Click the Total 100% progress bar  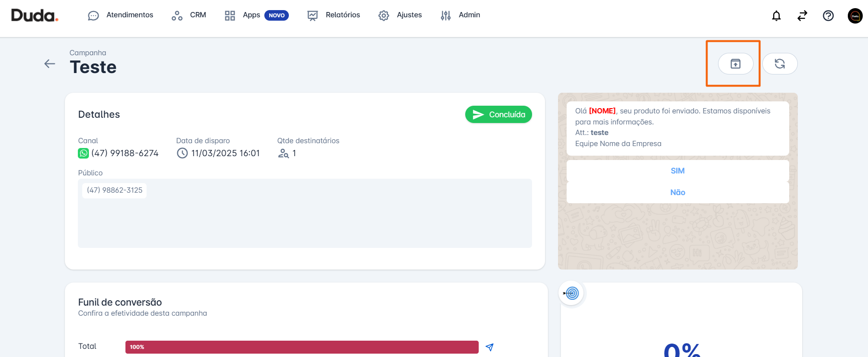click(301, 347)
